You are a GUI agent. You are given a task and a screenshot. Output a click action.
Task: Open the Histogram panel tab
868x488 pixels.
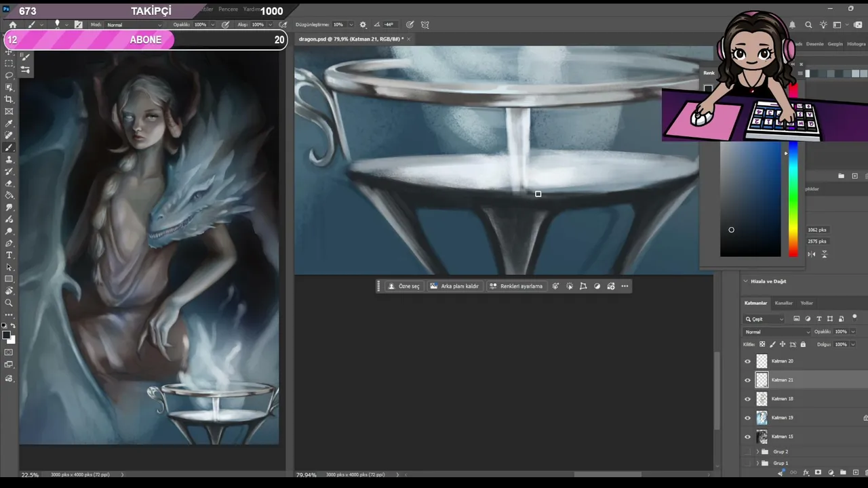[856, 44]
